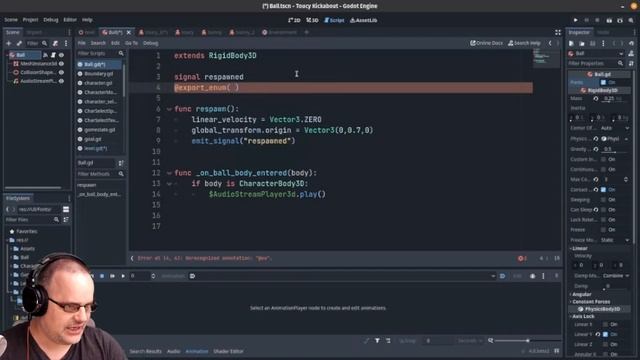The height and width of the screenshot is (360, 640).
Task: Attach script icon in Scene dock toolbar
Action: pos(55,43)
